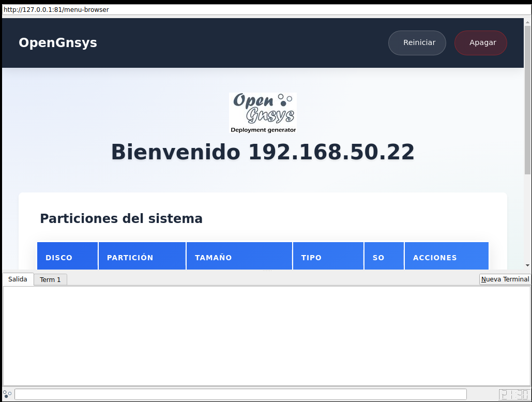Click the splitter handle above the tabs
Image resolution: width=532 pixels, height=402 pixels.
[x=267, y=271]
